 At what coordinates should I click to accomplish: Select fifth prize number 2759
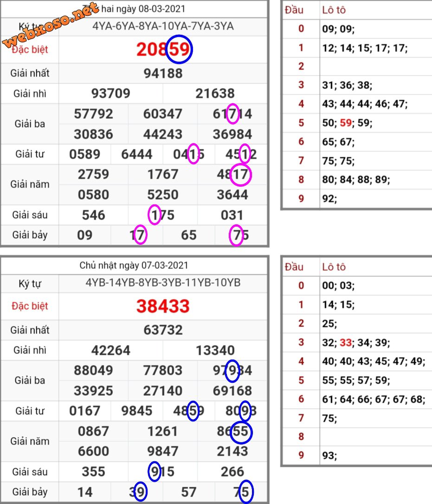[93, 175]
